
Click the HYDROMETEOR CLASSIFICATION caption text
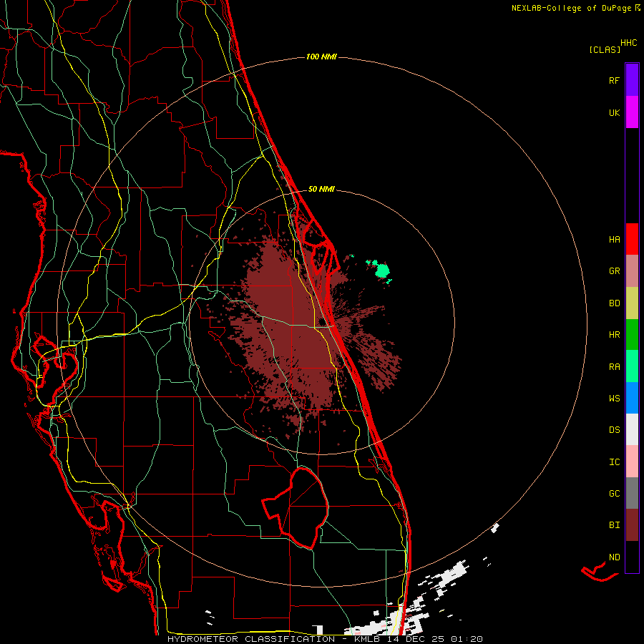pyautogui.click(x=251, y=639)
